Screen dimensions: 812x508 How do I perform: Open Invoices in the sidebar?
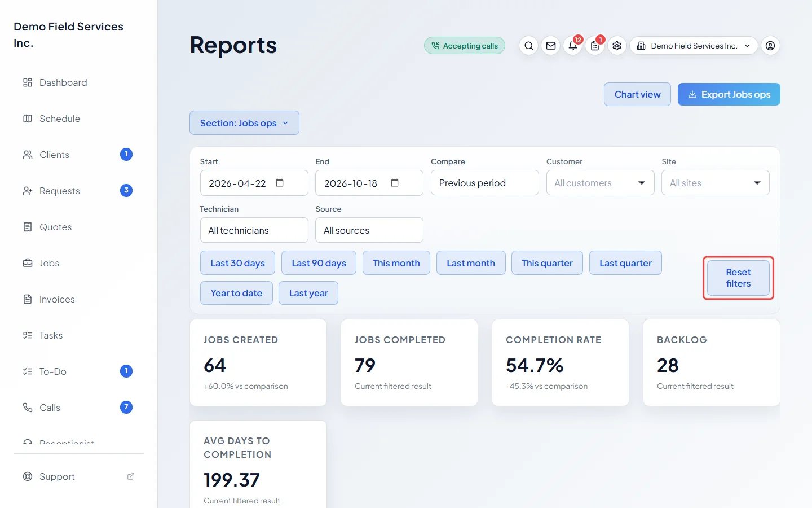pos(78,299)
